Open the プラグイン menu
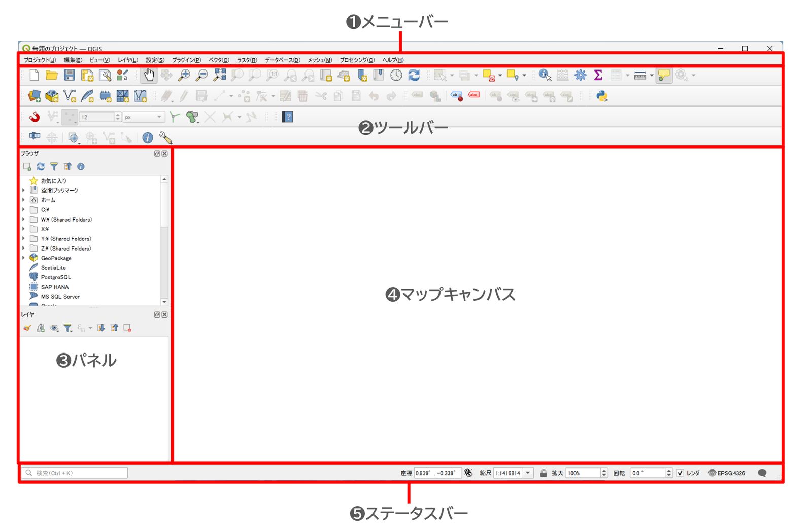 pyautogui.click(x=186, y=60)
